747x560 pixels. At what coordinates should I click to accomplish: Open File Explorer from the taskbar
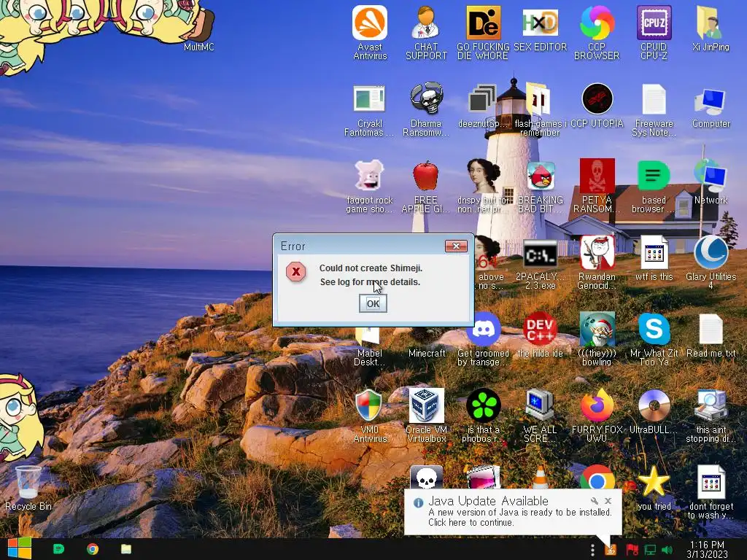pos(125,549)
